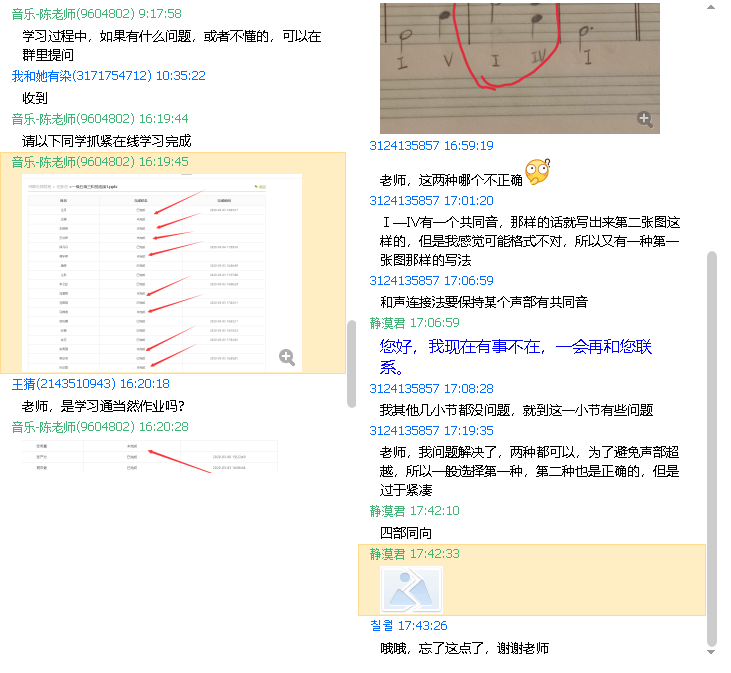Click the up arrow of the right scrollbar
This screenshot has width=731, height=673.
pos(711,9)
